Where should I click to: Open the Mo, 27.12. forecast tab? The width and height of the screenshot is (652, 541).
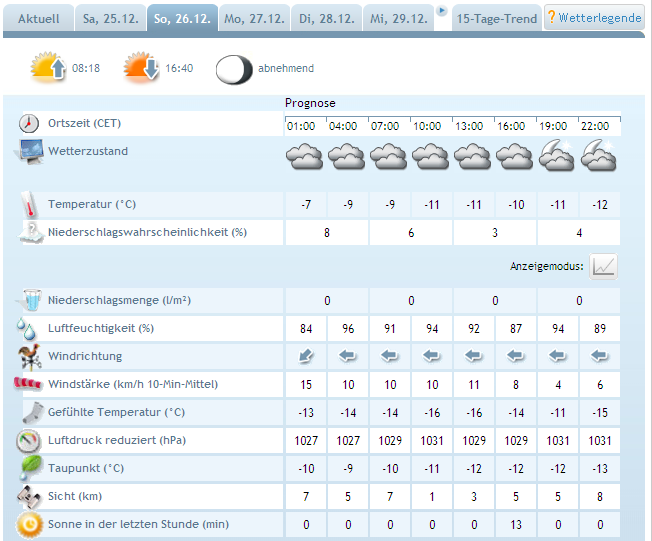click(x=254, y=19)
